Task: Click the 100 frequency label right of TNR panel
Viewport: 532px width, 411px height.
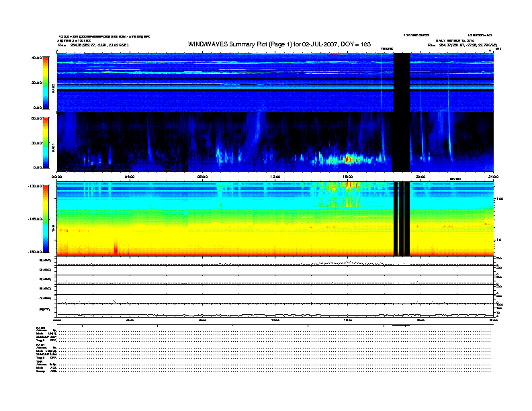Action: tap(500, 199)
